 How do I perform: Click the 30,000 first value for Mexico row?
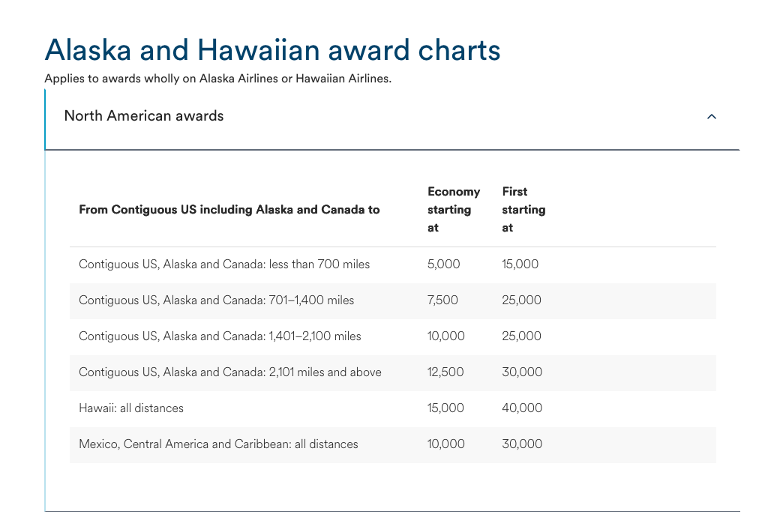(x=521, y=444)
